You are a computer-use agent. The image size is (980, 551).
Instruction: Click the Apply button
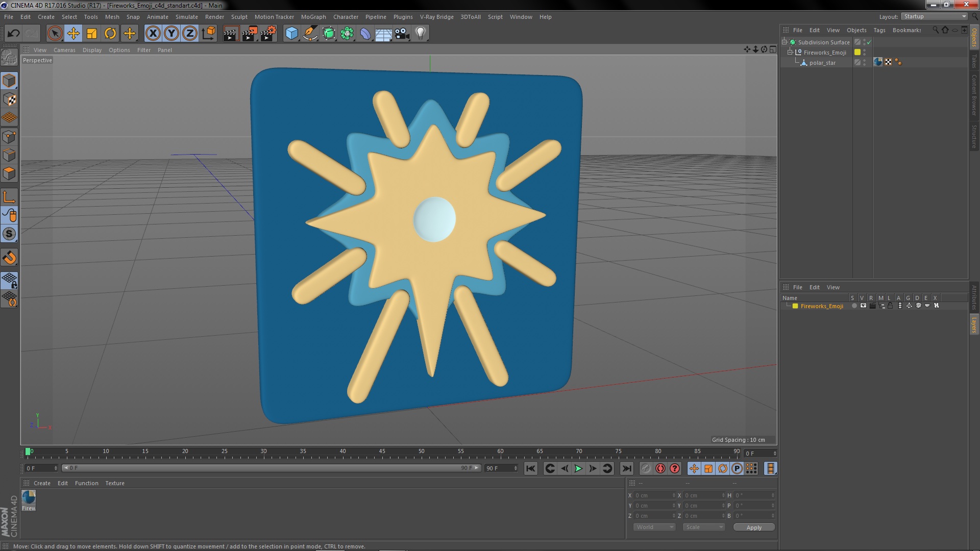click(x=754, y=527)
